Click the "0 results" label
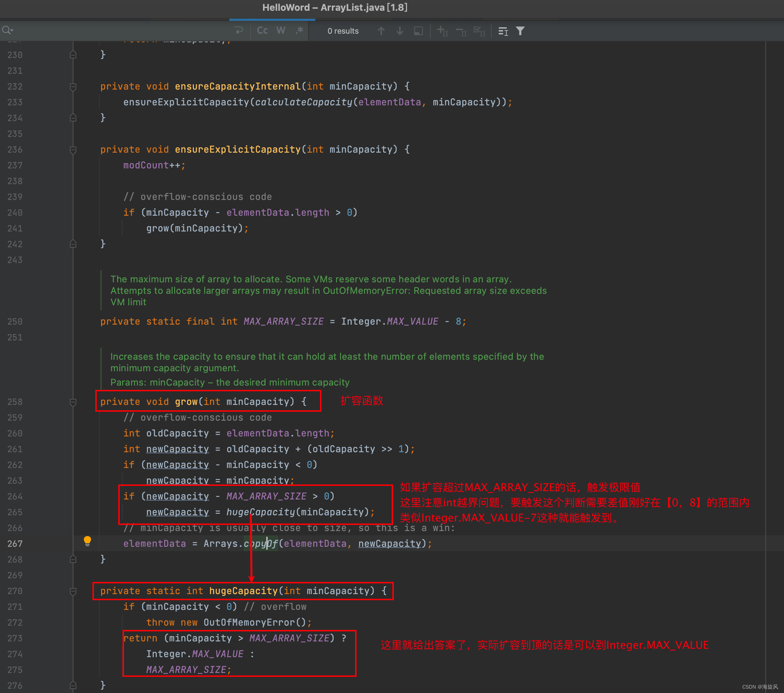784x693 pixels. pyautogui.click(x=343, y=31)
